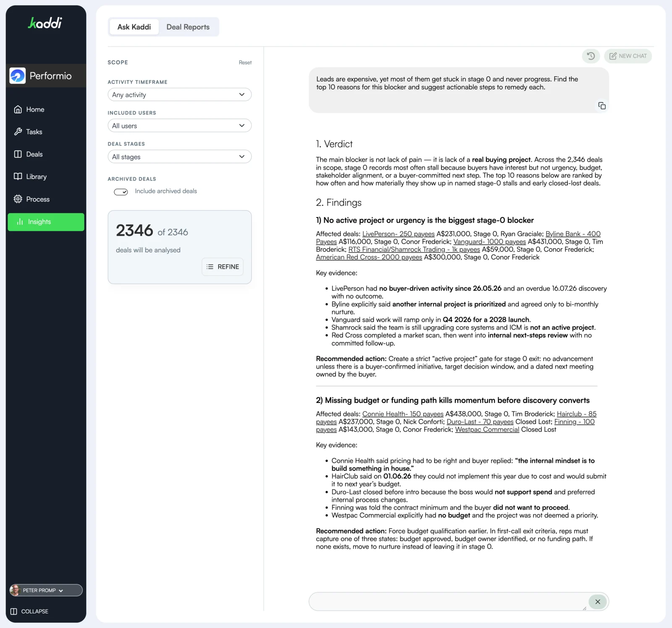Open the Westpac Commercial deal link
672x628 pixels.
point(487,430)
